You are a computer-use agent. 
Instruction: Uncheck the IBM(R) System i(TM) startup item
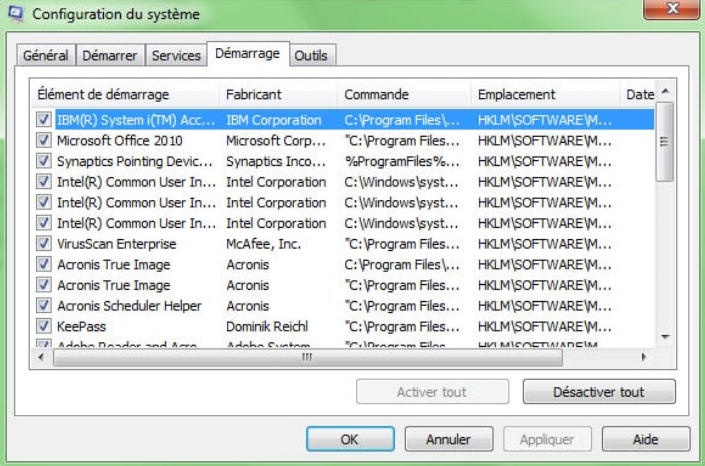pos(44,120)
